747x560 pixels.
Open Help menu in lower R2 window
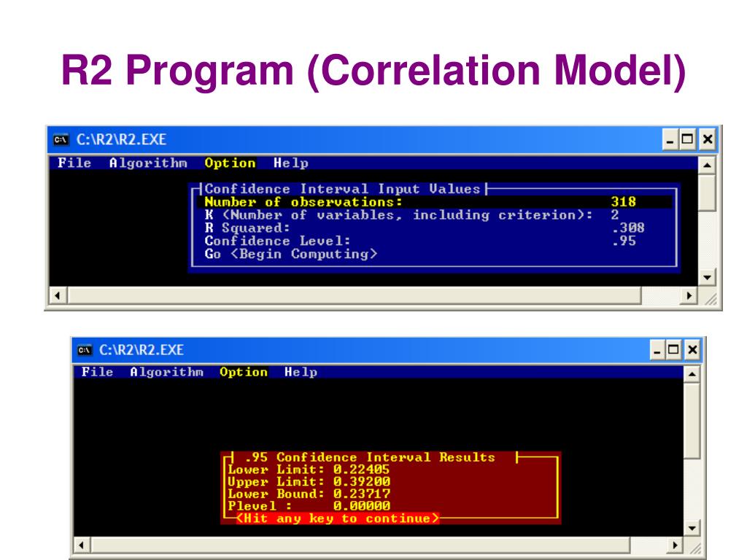coord(301,372)
